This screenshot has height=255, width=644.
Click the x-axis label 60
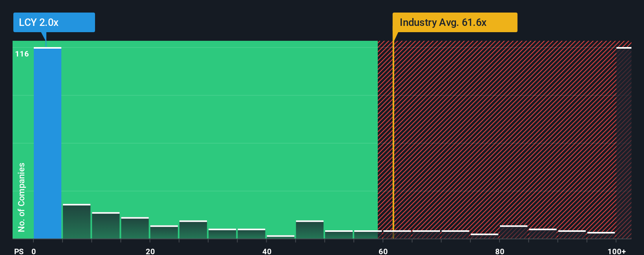(383, 251)
